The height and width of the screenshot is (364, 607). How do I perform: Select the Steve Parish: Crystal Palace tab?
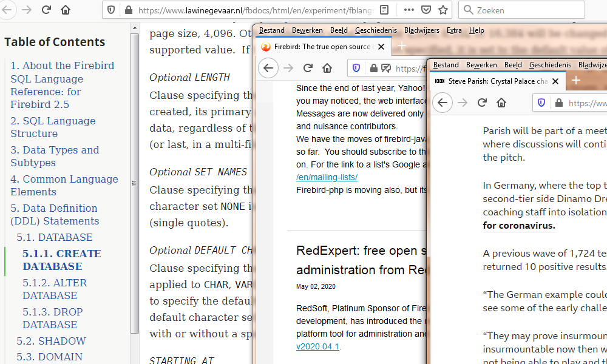point(498,81)
